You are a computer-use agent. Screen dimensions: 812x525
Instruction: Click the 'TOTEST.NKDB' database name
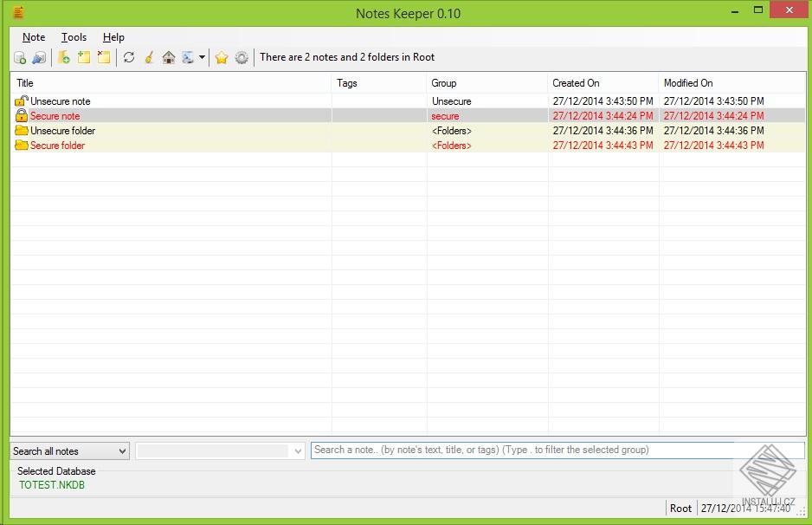pyautogui.click(x=52, y=485)
